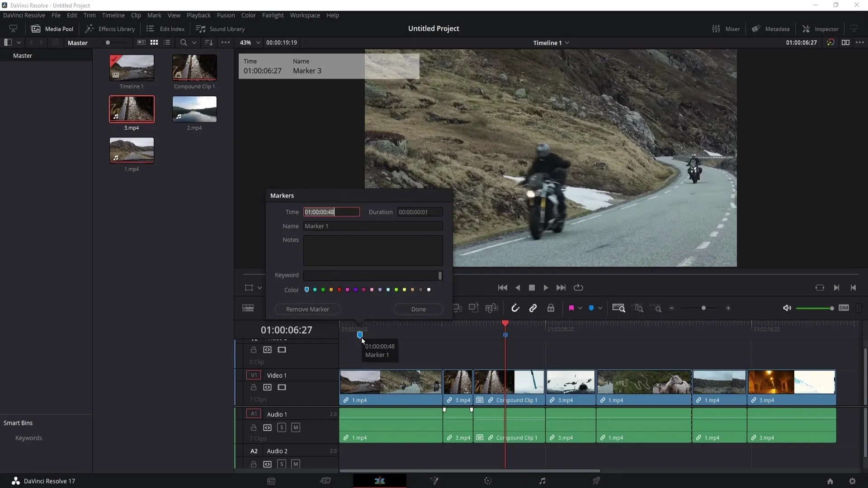Toggle loop playback
This screenshot has width=868, height=488.
pyautogui.click(x=578, y=288)
